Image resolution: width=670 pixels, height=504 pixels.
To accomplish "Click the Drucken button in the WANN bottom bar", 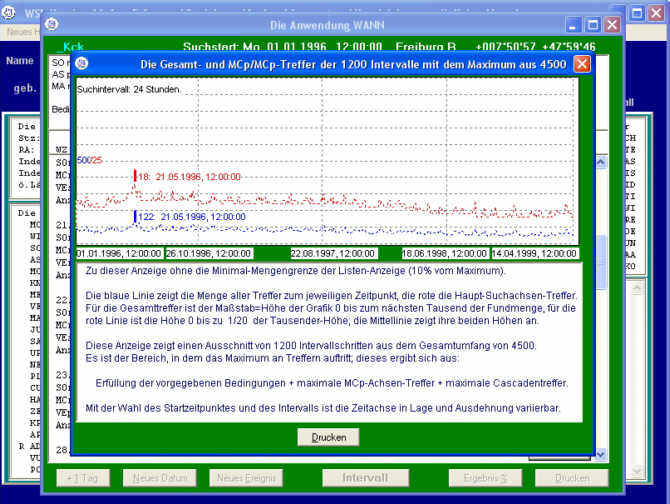I will coord(572,478).
